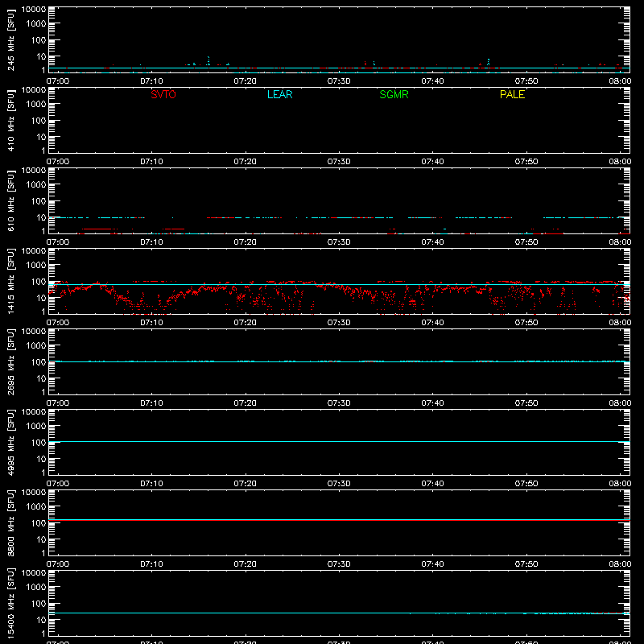Click the 1000 tick of 410 MHz plot

[x=36, y=105]
